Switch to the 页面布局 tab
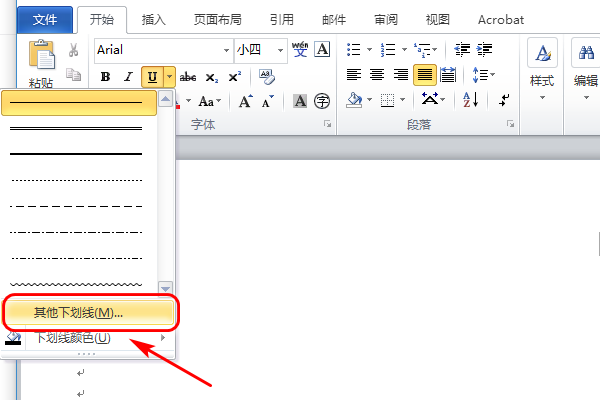 217,20
